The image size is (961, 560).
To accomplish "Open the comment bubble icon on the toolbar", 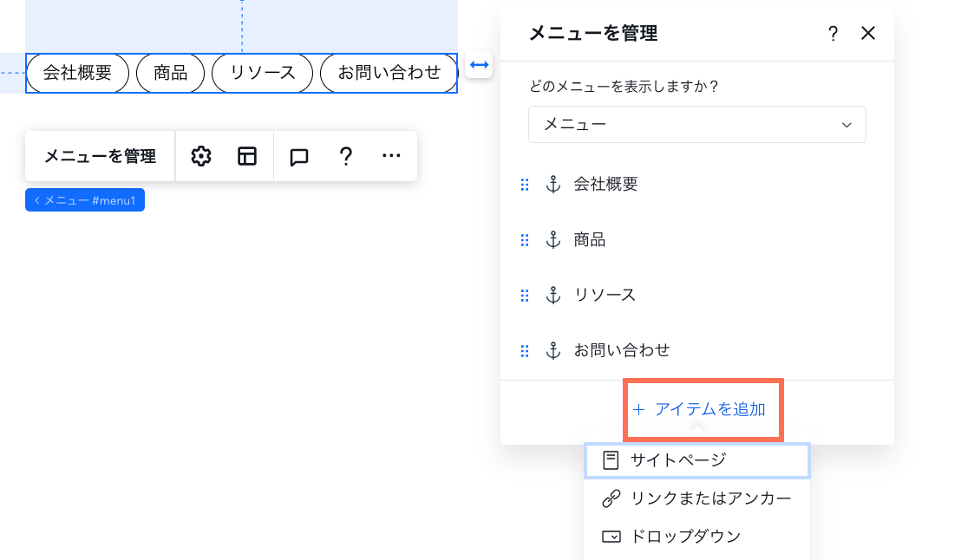I will tap(298, 156).
